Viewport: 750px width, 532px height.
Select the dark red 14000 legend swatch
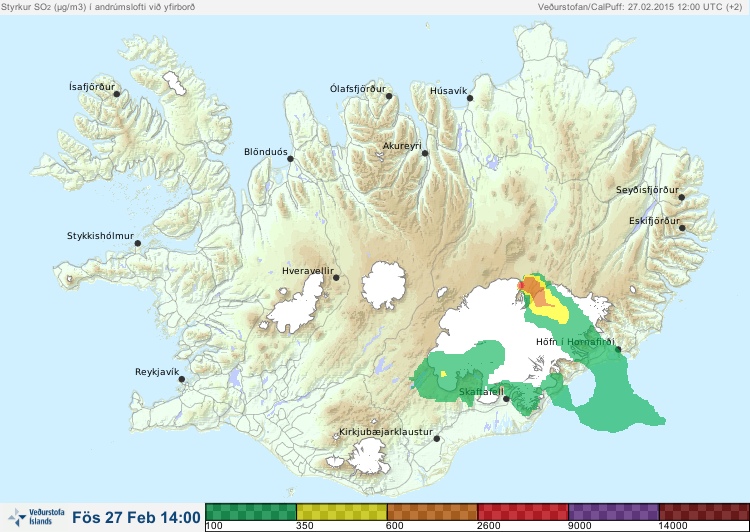pyautogui.click(x=704, y=512)
